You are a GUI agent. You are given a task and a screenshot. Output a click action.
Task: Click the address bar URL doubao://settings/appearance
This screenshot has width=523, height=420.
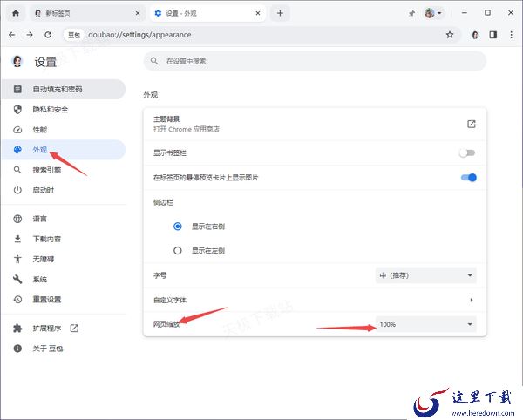tap(139, 35)
